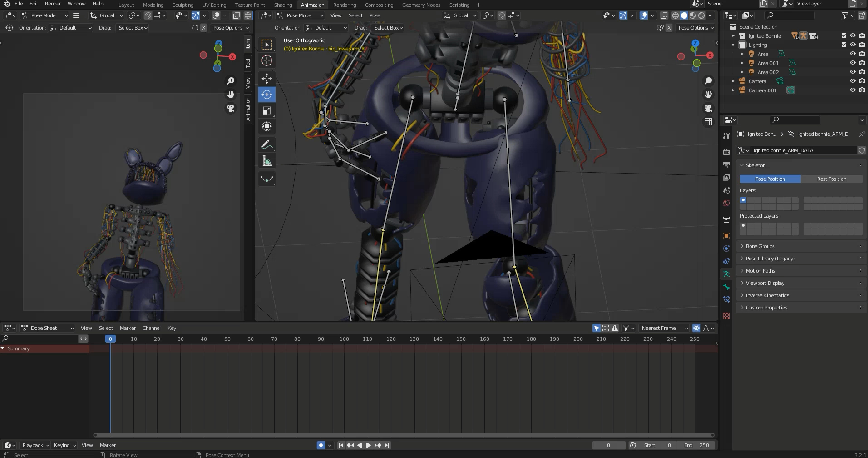This screenshot has height=458, width=868.
Task: Open the Output properties tab
Action: click(726, 164)
